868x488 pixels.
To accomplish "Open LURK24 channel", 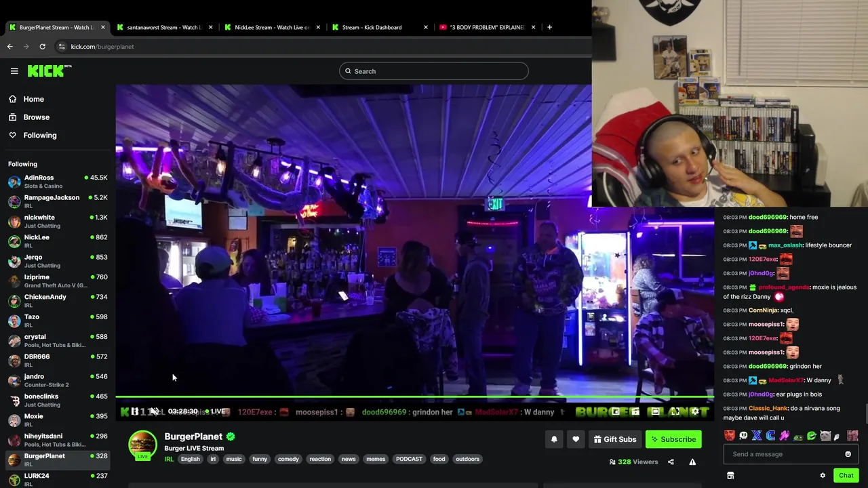I will [x=58, y=479].
